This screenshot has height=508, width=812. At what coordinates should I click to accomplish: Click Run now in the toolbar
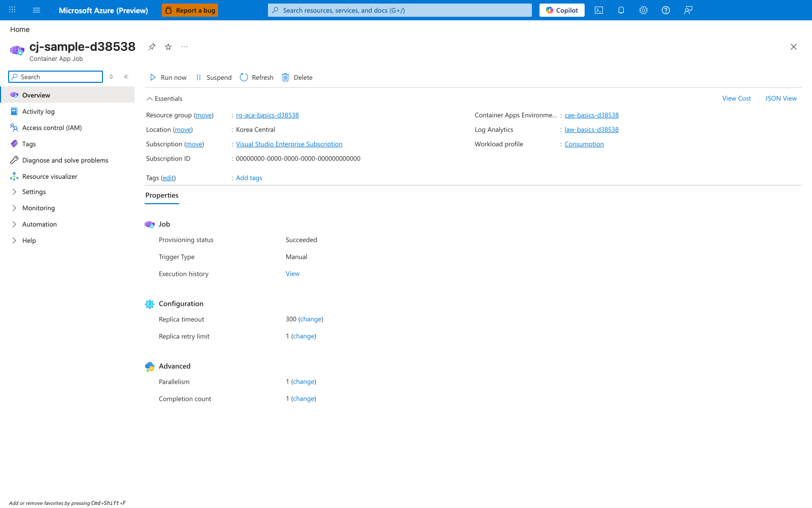click(168, 77)
